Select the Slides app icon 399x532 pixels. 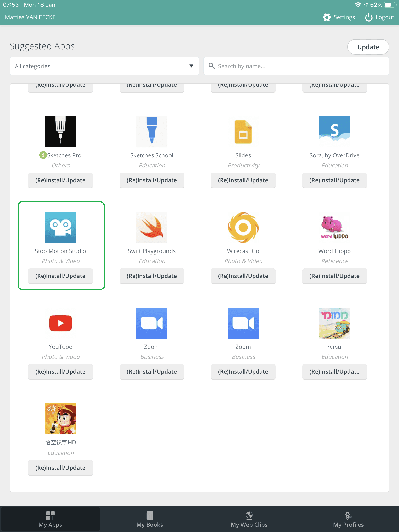(243, 132)
